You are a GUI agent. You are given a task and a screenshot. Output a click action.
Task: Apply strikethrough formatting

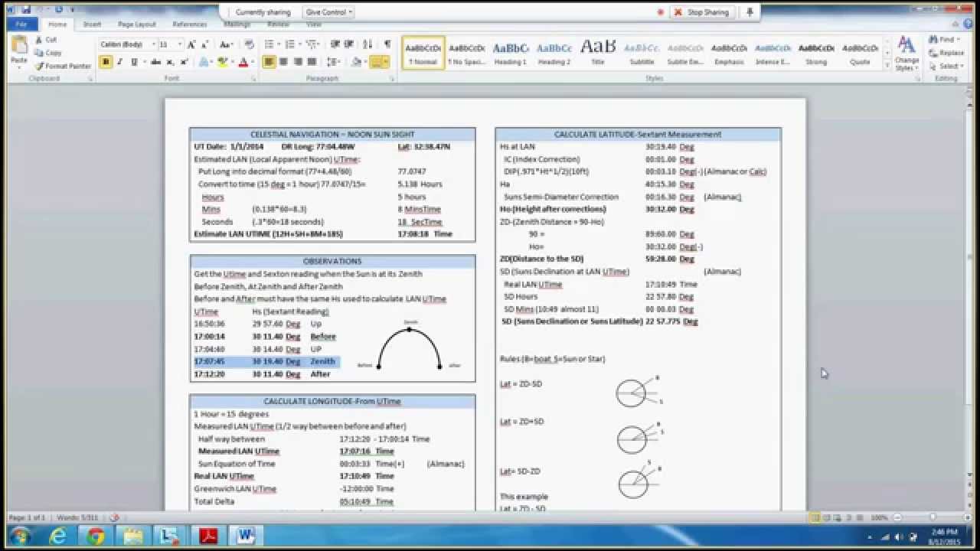pyautogui.click(x=155, y=62)
